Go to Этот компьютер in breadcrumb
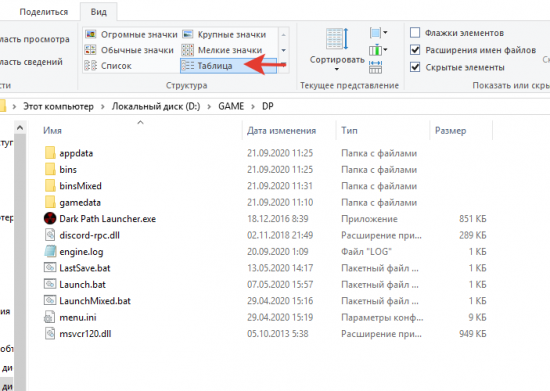This screenshot has width=550, height=391. pos(58,106)
